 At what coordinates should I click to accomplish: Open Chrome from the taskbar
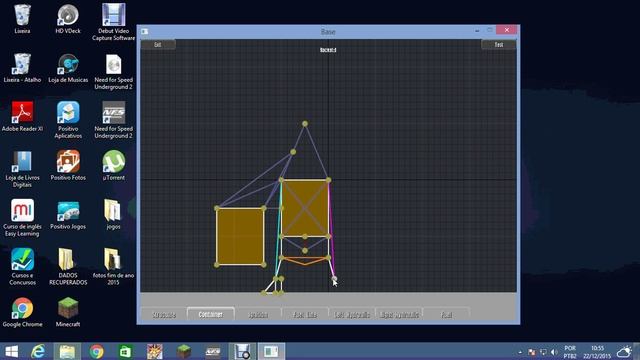tap(96, 351)
